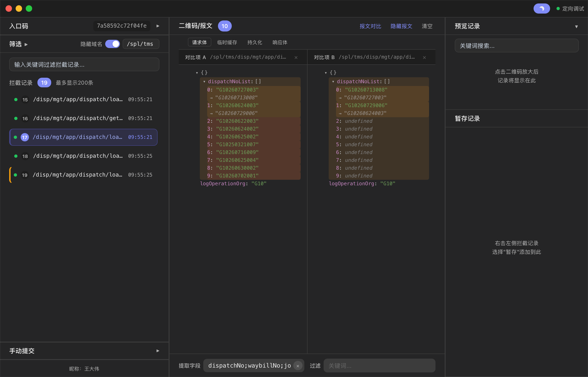Viewport: 588px width, 377px height.
Task: Click the number badge 19 in record list
Action: [x=25, y=175]
